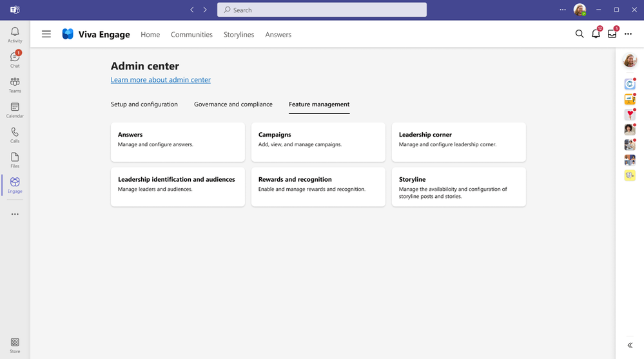Switch to Setup and configuration tab
This screenshot has width=644, height=359.
(x=144, y=104)
